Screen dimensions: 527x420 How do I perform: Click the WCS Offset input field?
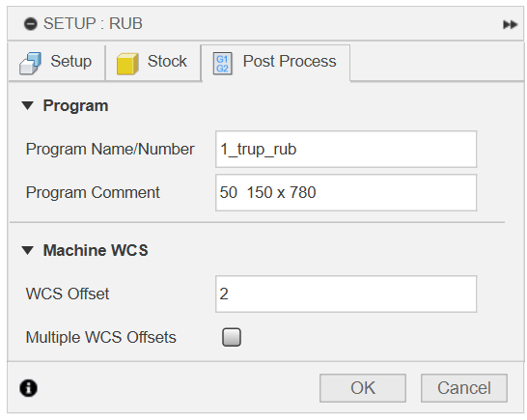click(346, 294)
